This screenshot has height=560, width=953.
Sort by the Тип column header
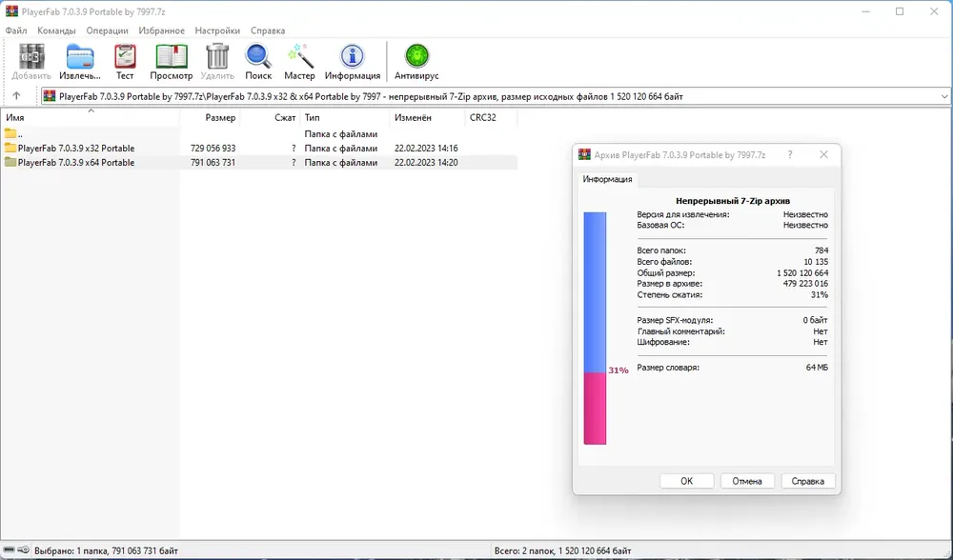(345, 118)
